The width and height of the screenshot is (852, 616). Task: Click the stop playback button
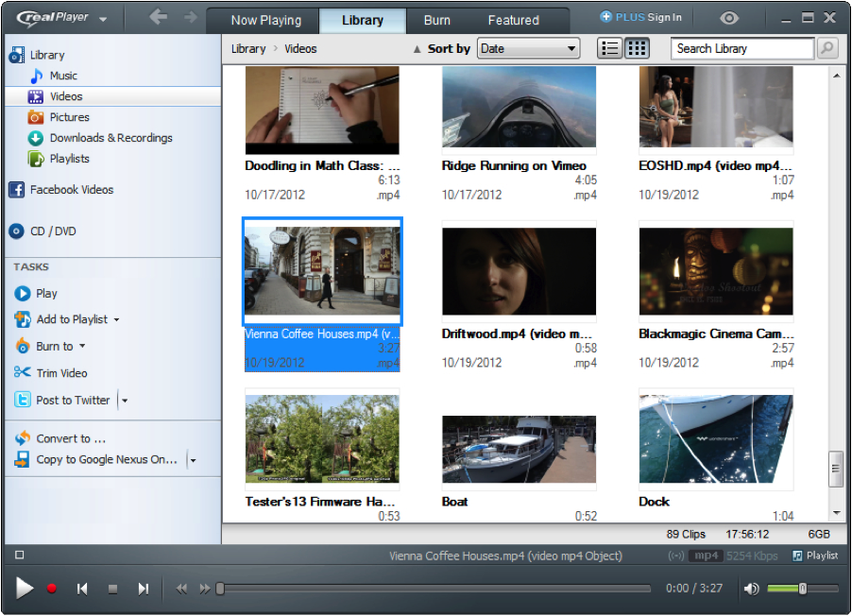(x=112, y=589)
